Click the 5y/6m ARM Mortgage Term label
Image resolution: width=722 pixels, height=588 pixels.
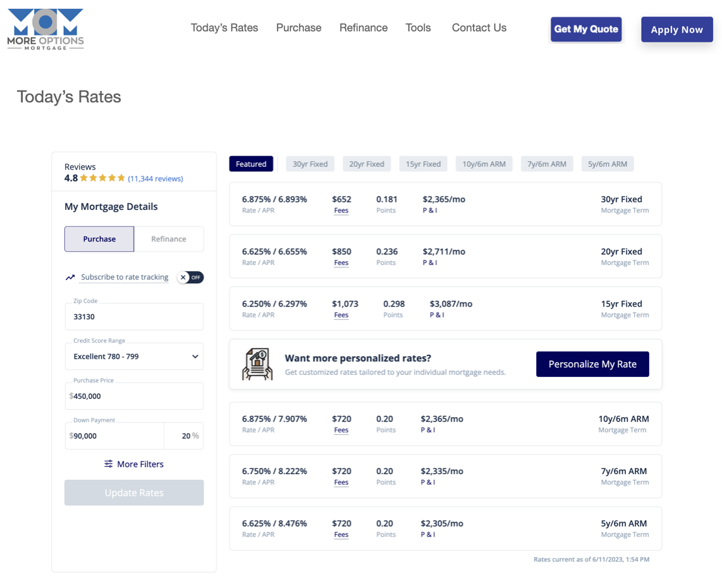625,528
